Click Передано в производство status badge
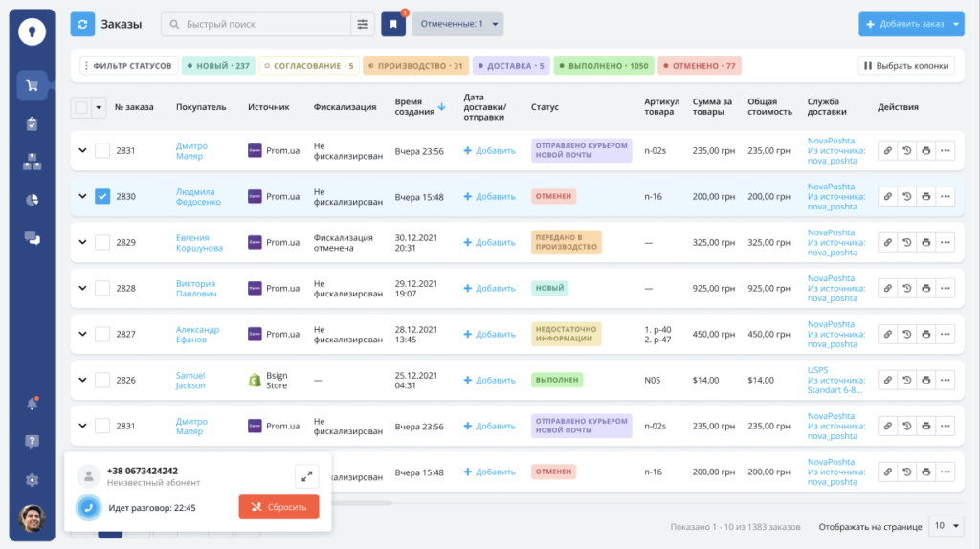Image resolution: width=980 pixels, height=549 pixels. tap(567, 242)
